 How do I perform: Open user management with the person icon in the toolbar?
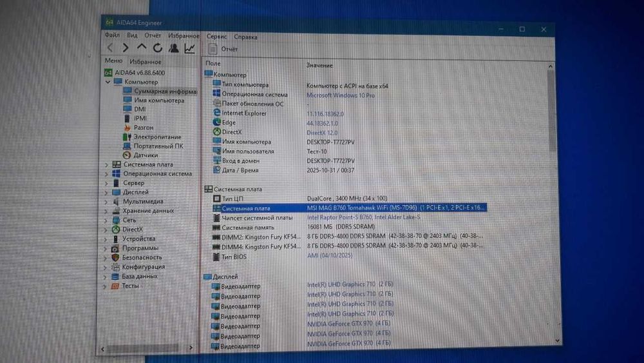174,48
